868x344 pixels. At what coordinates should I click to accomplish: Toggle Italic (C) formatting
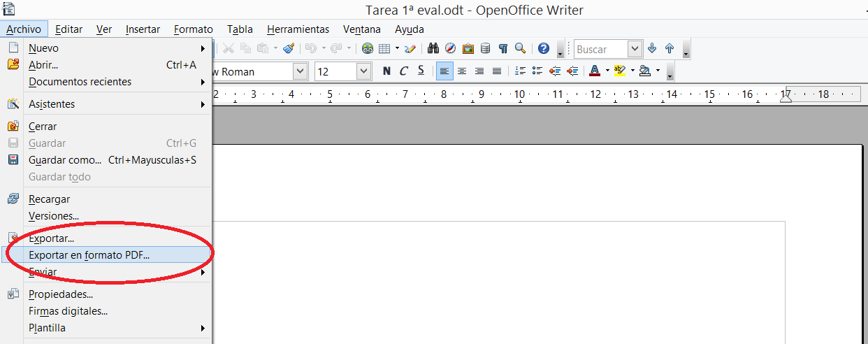(403, 71)
